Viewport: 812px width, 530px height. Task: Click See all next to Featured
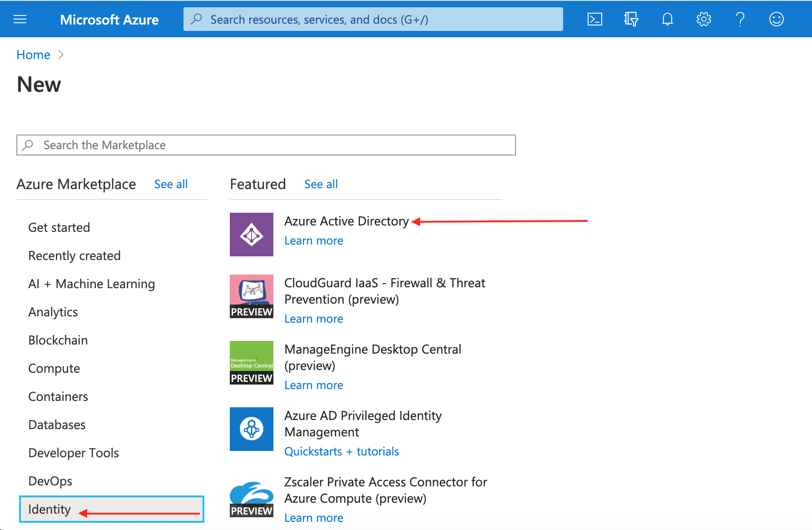[x=321, y=184]
